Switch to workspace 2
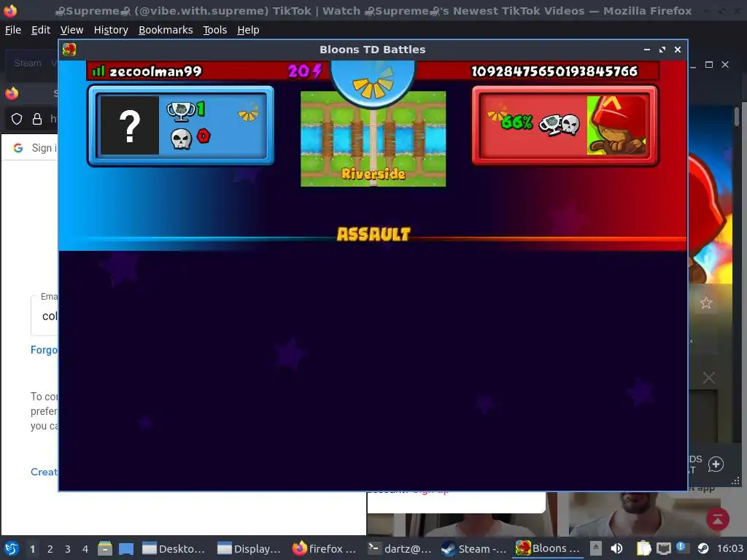 pos(50,549)
